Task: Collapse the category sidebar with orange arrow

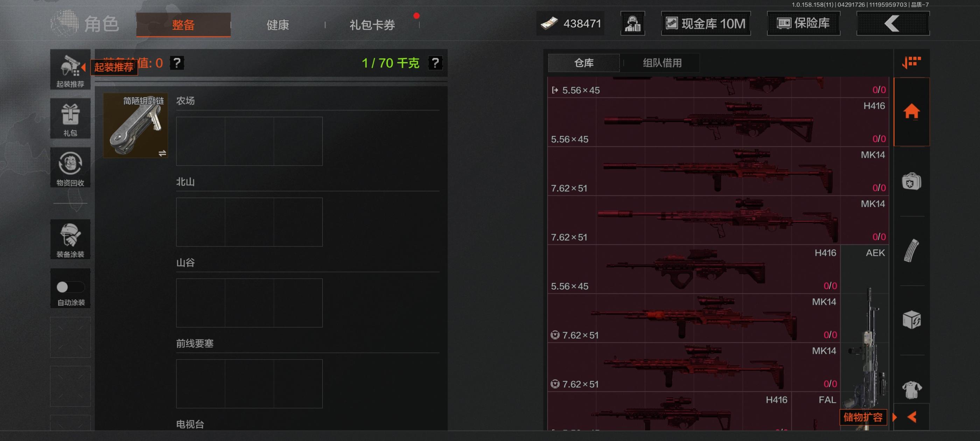Action: point(912,418)
